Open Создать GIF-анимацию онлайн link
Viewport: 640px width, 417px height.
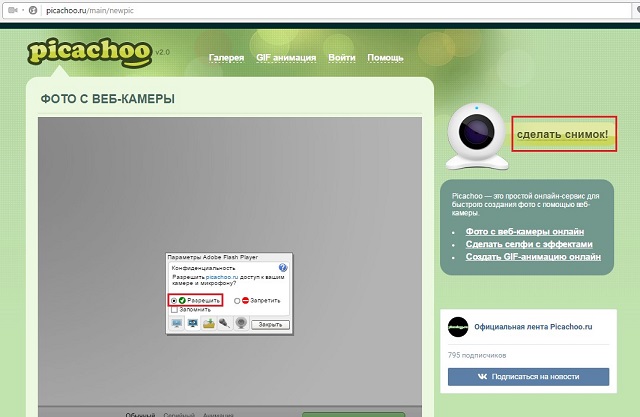click(533, 257)
